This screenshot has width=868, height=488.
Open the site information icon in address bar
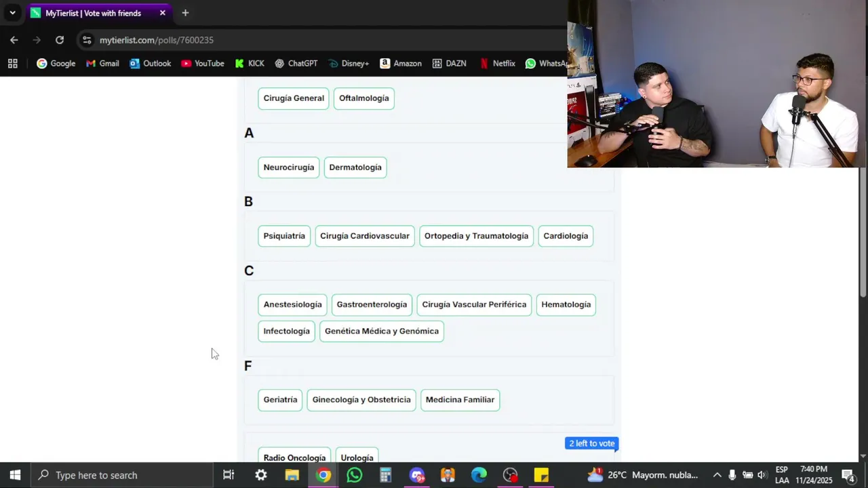pyautogui.click(x=87, y=40)
